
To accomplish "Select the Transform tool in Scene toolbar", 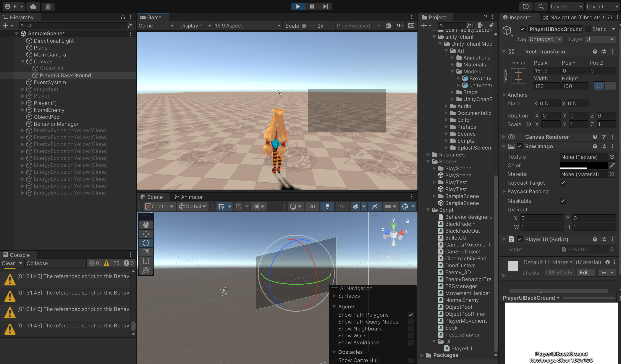I will (146, 270).
